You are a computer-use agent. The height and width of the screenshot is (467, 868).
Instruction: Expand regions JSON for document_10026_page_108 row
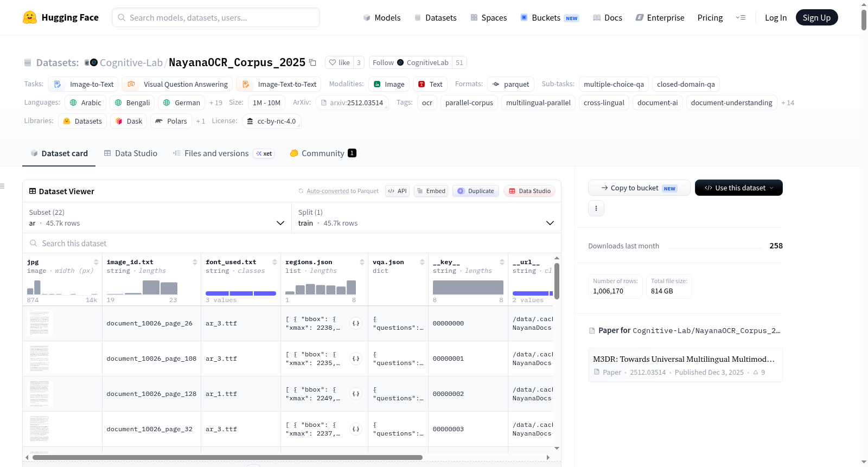tap(356, 359)
